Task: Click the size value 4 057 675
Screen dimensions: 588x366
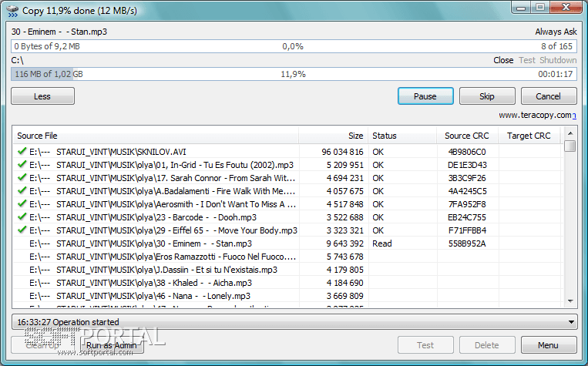Action: [344, 191]
